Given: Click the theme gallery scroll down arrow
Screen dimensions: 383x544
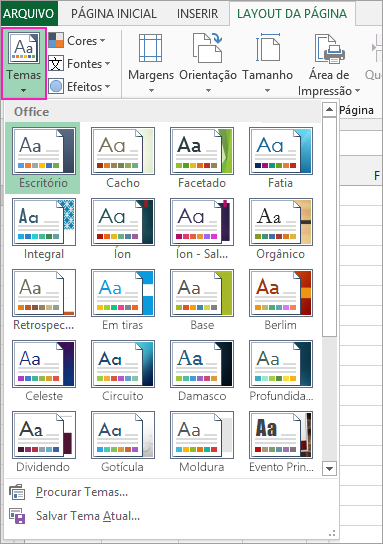Looking at the screenshot, I should [329, 469].
